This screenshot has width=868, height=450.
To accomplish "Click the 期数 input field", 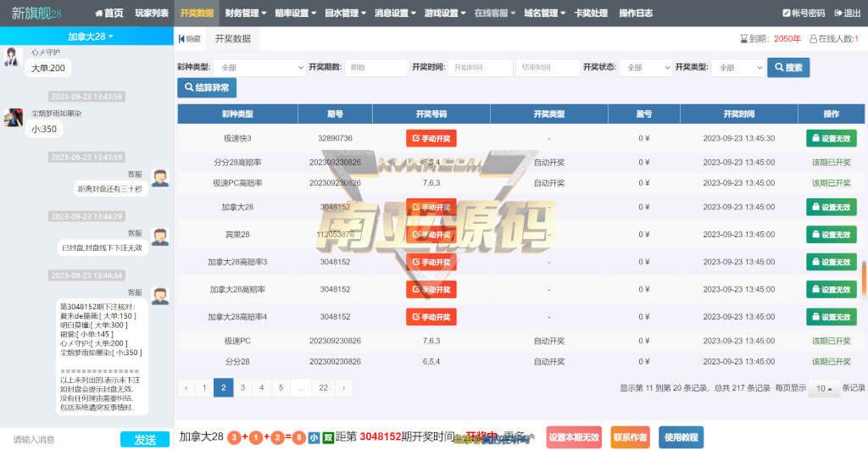I will click(x=376, y=68).
